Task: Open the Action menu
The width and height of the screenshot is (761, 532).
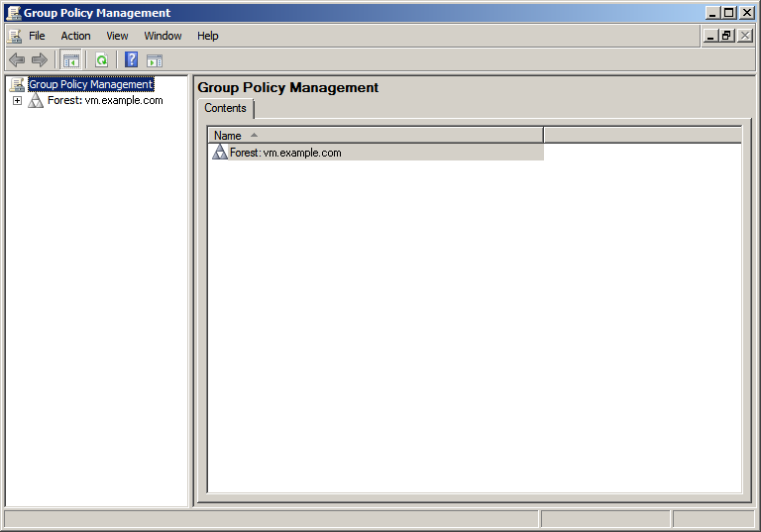Action: coord(75,36)
